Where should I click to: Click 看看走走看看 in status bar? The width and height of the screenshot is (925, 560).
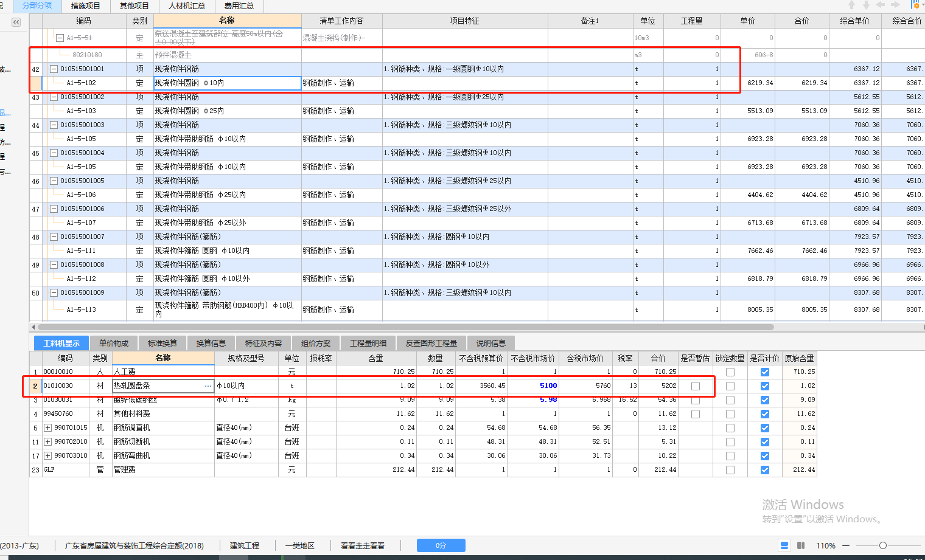[363, 545]
